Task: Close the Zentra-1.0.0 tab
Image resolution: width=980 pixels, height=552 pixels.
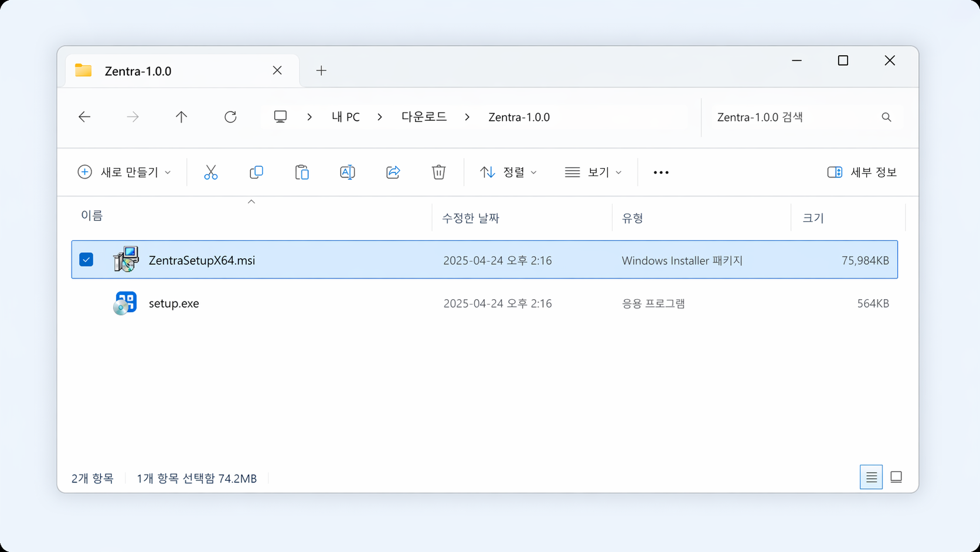Action: tap(277, 70)
